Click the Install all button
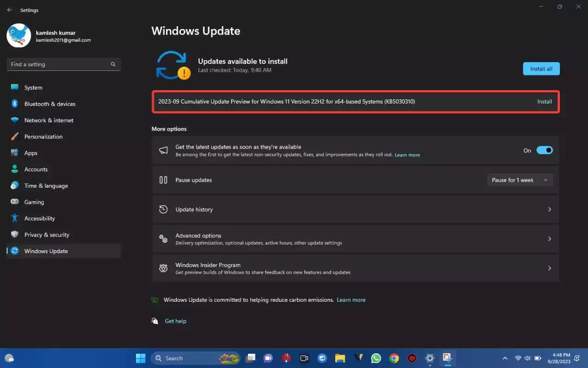The height and width of the screenshot is (368, 588). 541,69
